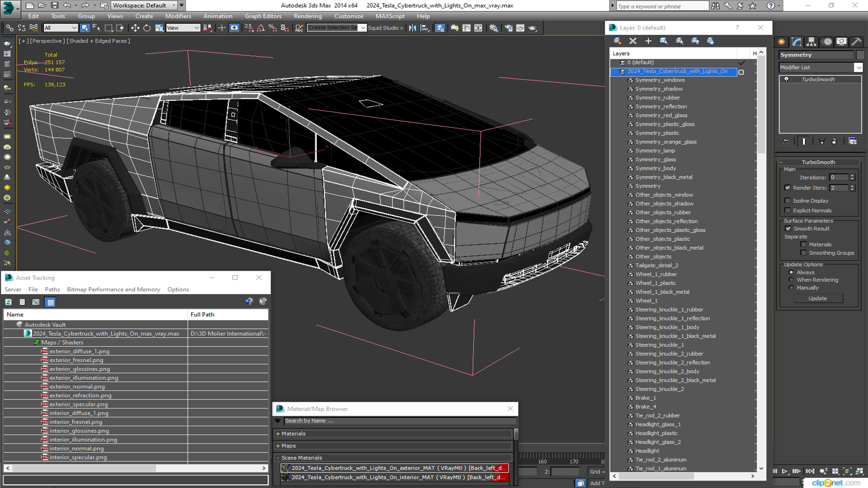Viewport: 868px width, 488px height.
Task: Open the Modifiers menu
Action: pyautogui.click(x=178, y=16)
